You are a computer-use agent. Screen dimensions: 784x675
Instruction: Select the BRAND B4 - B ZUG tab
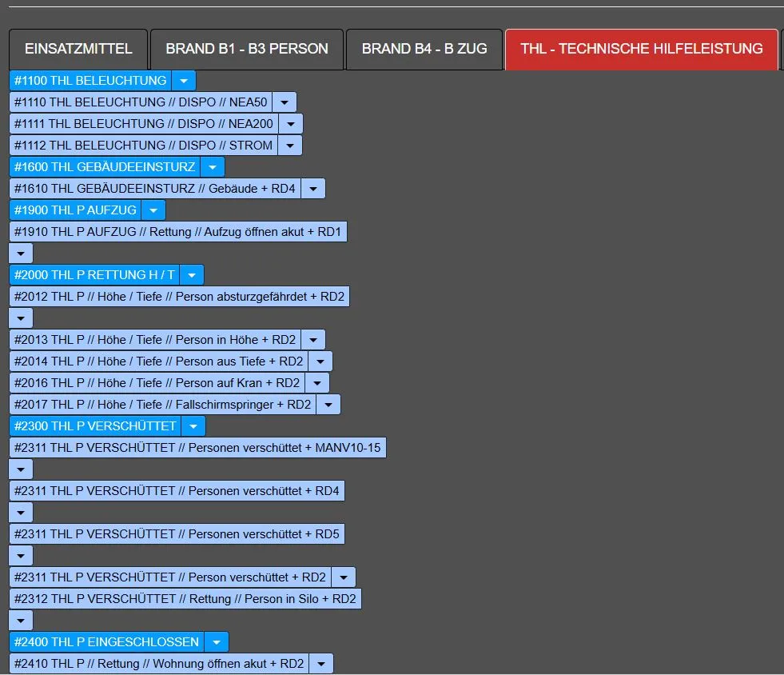[x=424, y=49]
